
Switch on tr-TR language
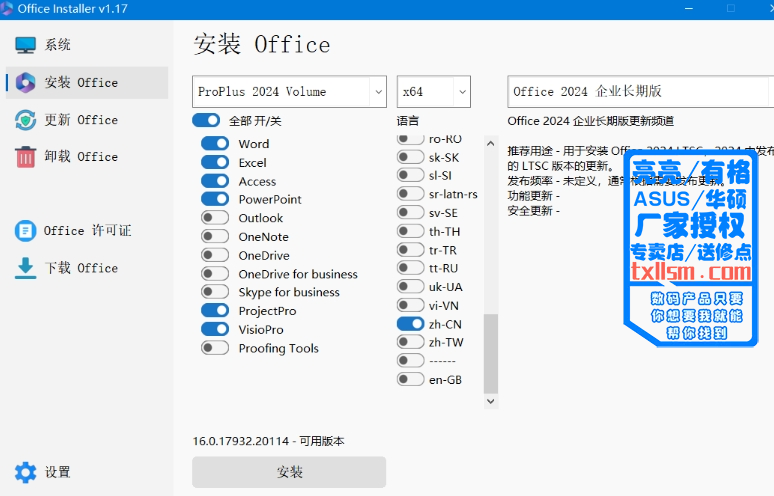pos(410,250)
